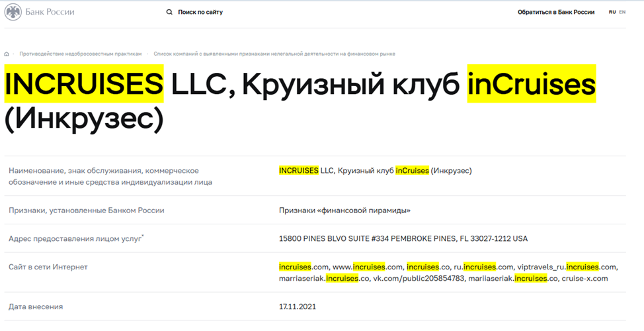Click the vk.com/public205854783 site text
This screenshot has width=644, height=331.
[x=419, y=278]
